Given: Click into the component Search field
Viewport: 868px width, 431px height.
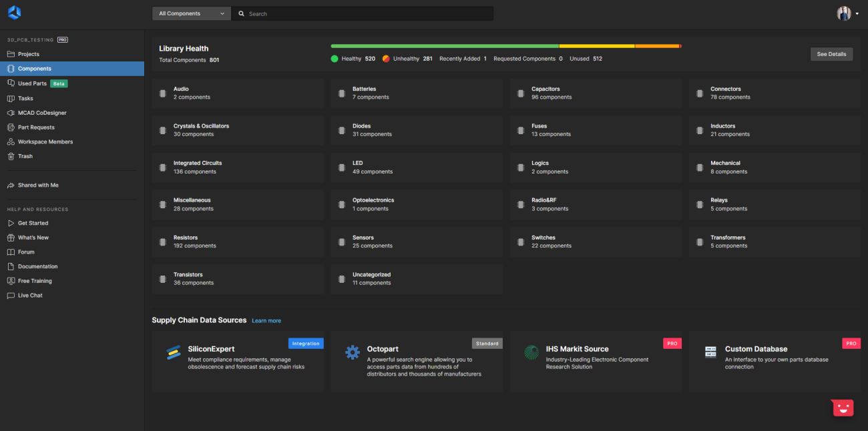Looking at the screenshot, I should (x=367, y=13).
